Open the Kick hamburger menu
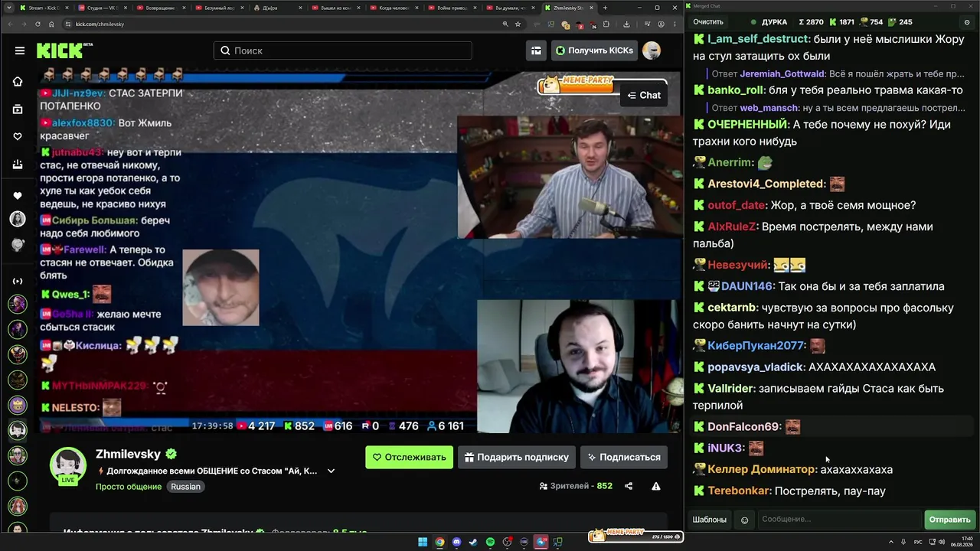Screen dimensions: 980x551 click(20, 51)
